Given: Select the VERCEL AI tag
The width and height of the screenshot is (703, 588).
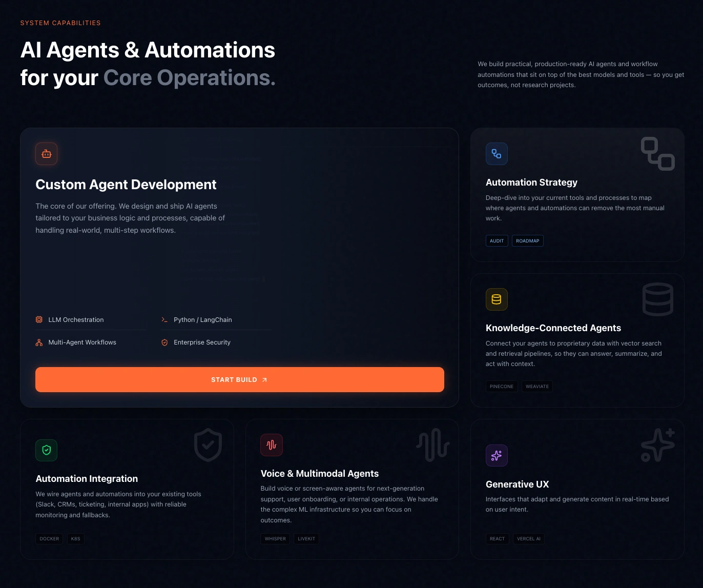Looking at the screenshot, I should tap(529, 539).
